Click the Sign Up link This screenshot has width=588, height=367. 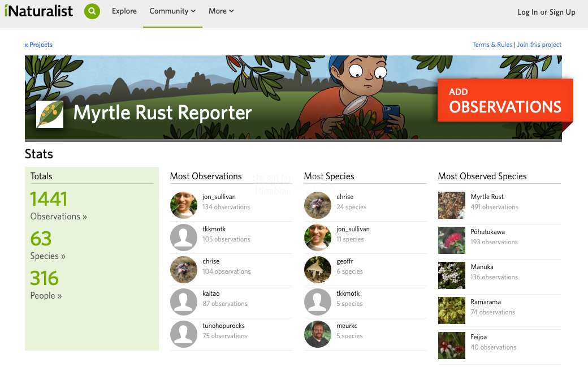coord(563,12)
